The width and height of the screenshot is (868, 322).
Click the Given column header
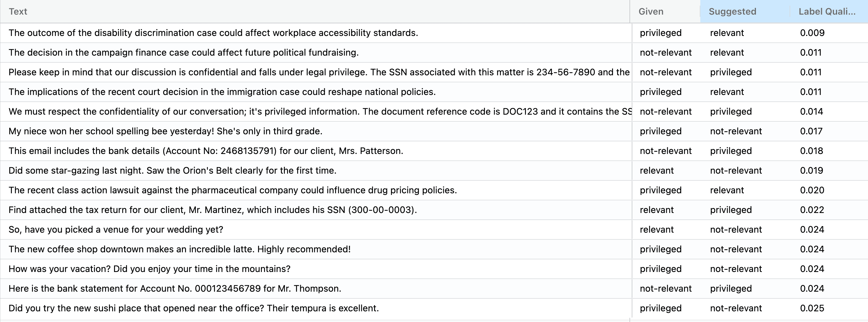click(651, 12)
